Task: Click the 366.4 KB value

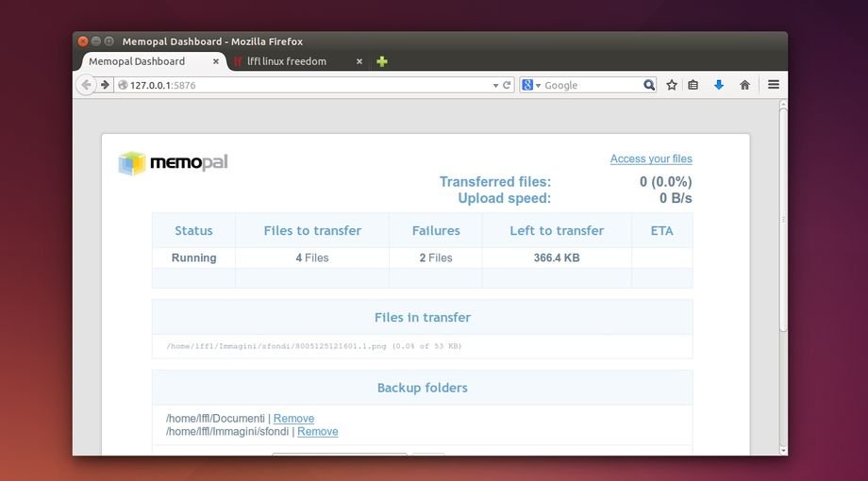Action: coord(557,257)
